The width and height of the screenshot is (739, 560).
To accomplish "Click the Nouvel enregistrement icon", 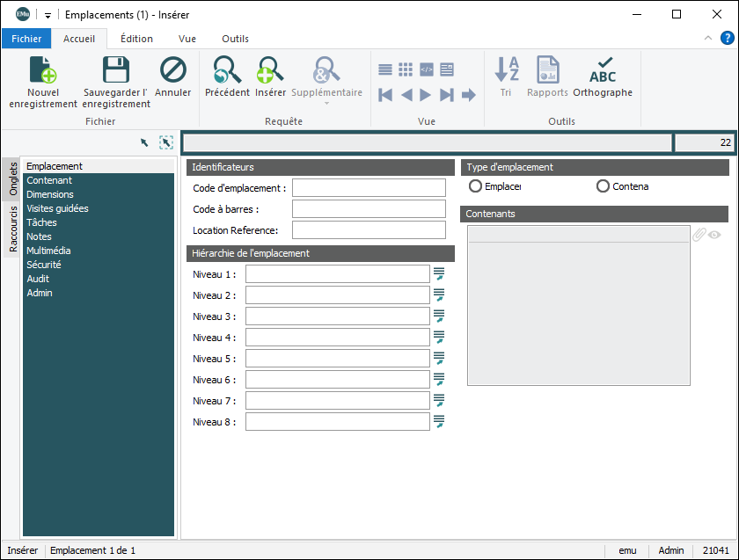I will click(43, 70).
